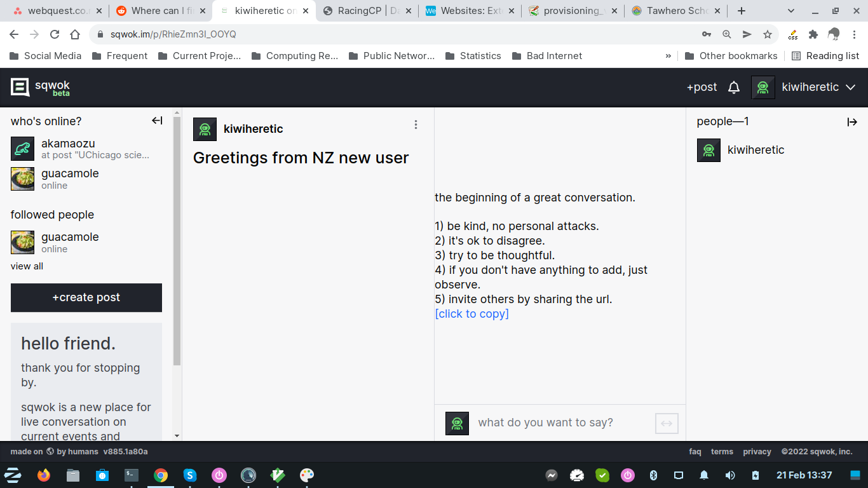868x488 pixels.
Task: Type in the what do you want to say field
Action: pos(559,423)
